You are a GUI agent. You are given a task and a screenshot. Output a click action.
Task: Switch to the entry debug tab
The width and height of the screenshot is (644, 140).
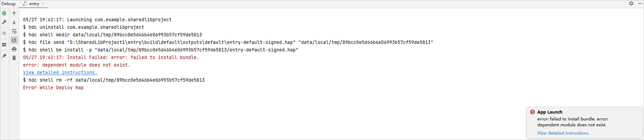pyautogui.click(x=34, y=4)
